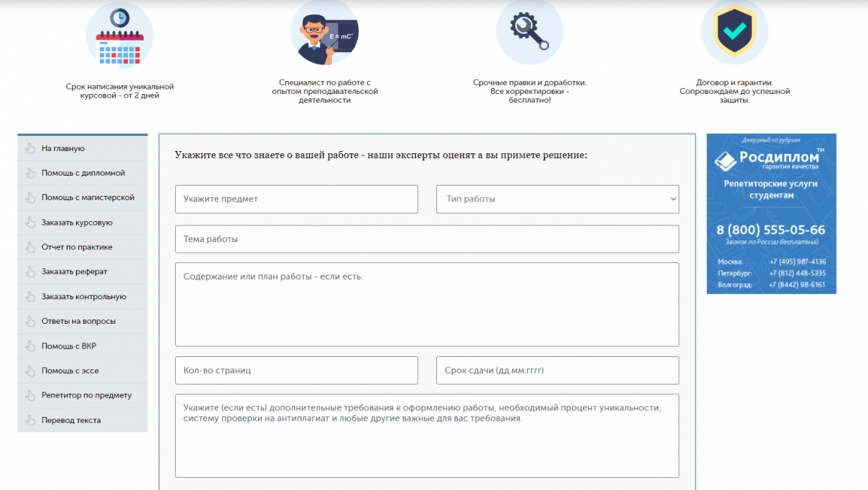Select Отчет по практике in sidebar

click(x=77, y=247)
